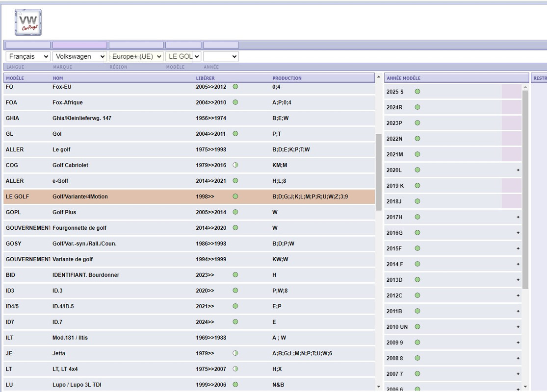Open the Volkswagen brand dropdown
This screenshot has width=547, height=392.
[x=79, y=56]
